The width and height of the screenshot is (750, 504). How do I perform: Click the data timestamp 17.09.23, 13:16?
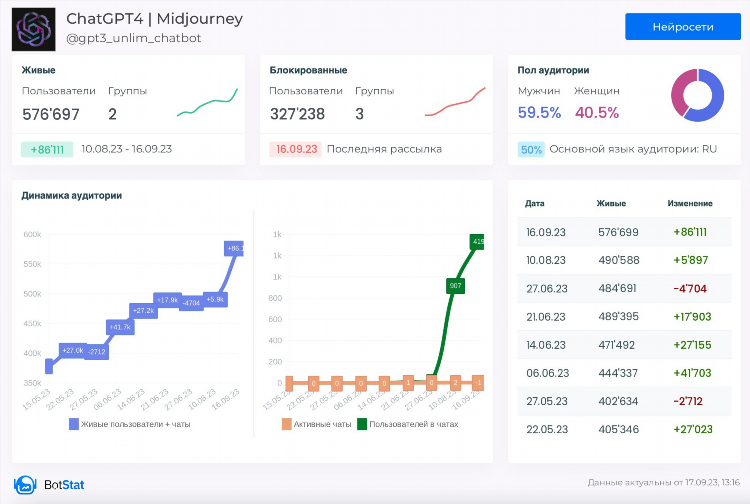[712, 482]
